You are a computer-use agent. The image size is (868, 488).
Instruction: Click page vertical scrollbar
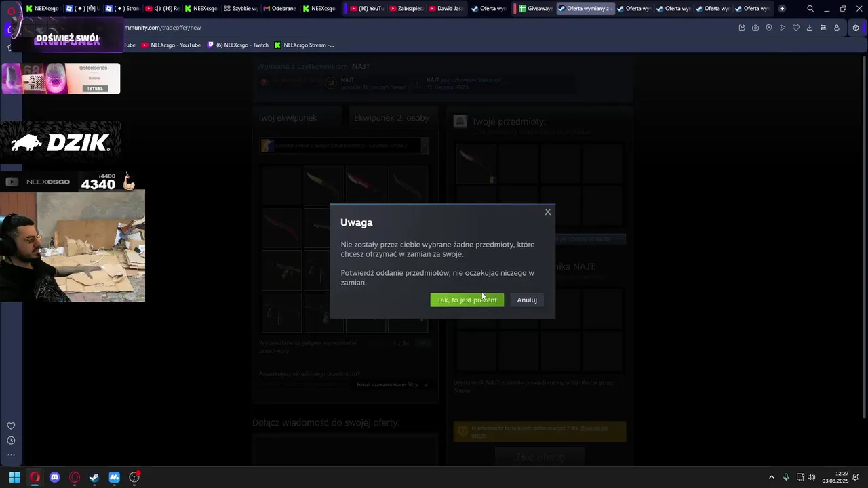[x=863, y=237]
